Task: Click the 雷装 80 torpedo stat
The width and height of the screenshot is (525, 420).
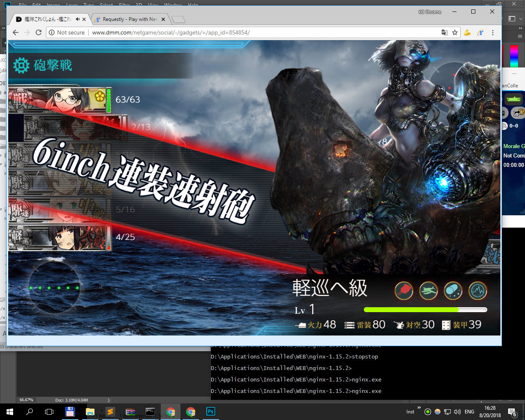Action: (365, 325)
